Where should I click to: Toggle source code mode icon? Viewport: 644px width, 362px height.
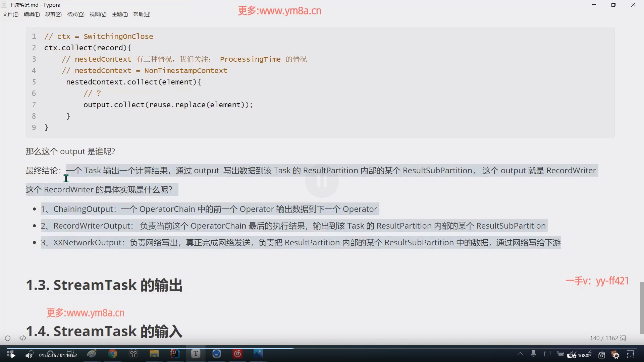click(23, 338)
